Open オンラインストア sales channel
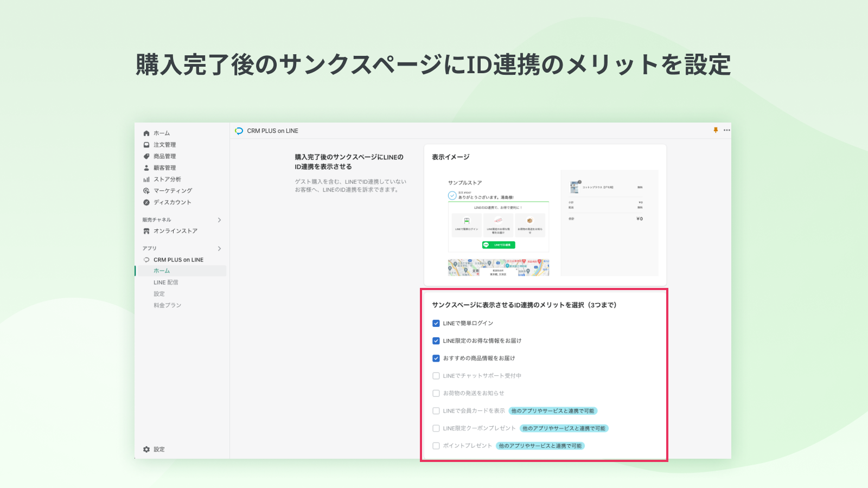The image size is (868, 488). coord(176,231)
